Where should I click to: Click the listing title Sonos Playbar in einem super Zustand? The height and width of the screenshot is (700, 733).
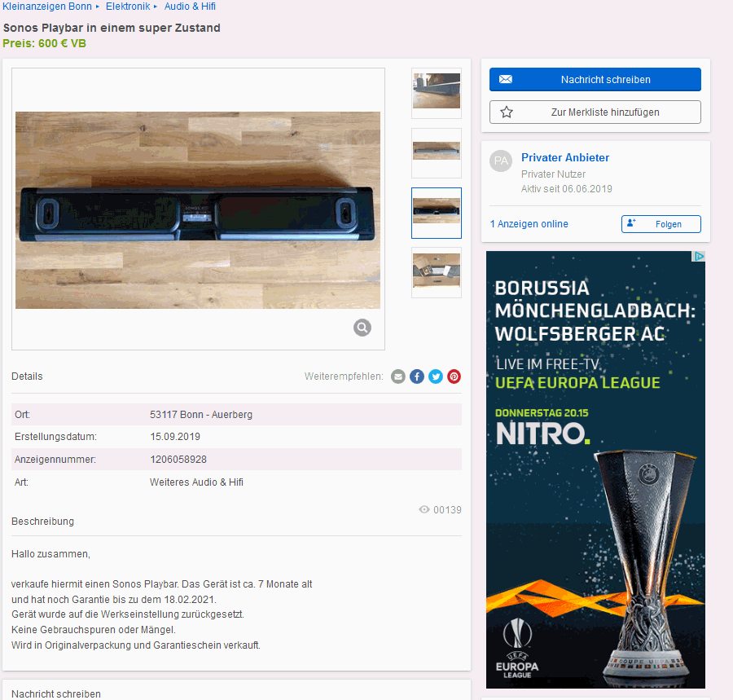pyautogui.click(x=112, y=28)
